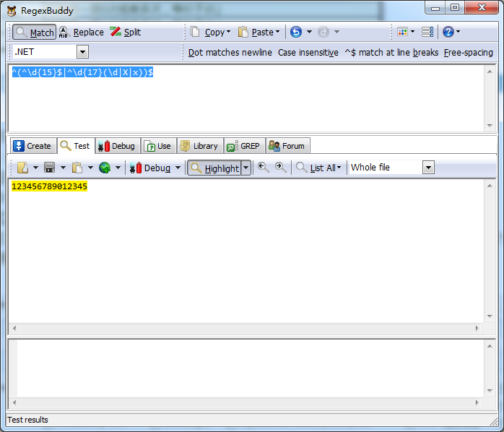Open the Copy dropdown arrow

pyautogui.click(x=229, y=32)
